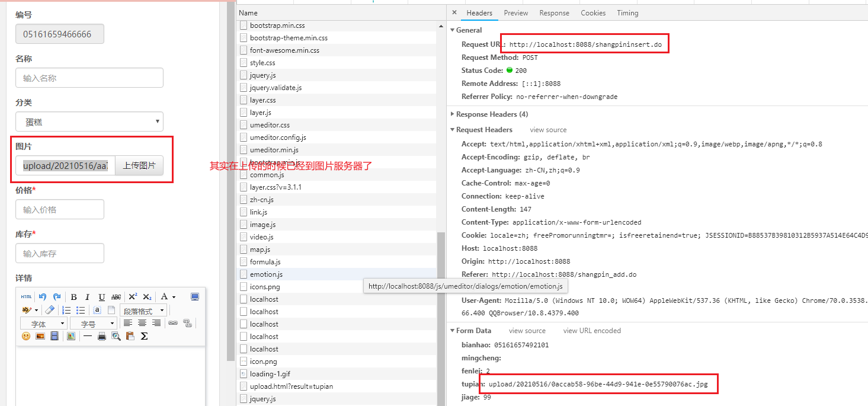Insert a horizontal line
Screen dimensions: 868x406
coord(88,336)
